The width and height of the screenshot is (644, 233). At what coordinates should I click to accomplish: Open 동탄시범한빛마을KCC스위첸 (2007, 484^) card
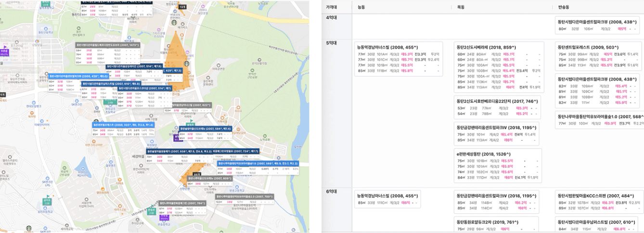point(598,201)
